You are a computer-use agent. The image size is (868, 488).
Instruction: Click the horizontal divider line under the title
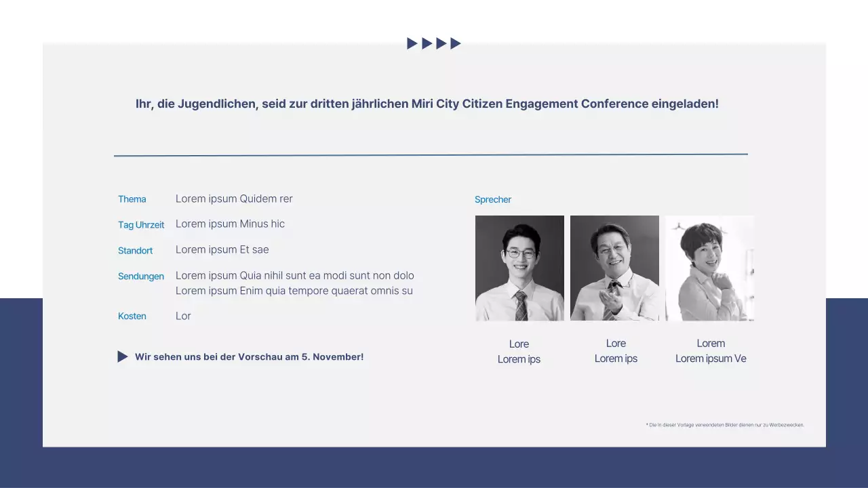pyautogui.click(x=431, y=155)
